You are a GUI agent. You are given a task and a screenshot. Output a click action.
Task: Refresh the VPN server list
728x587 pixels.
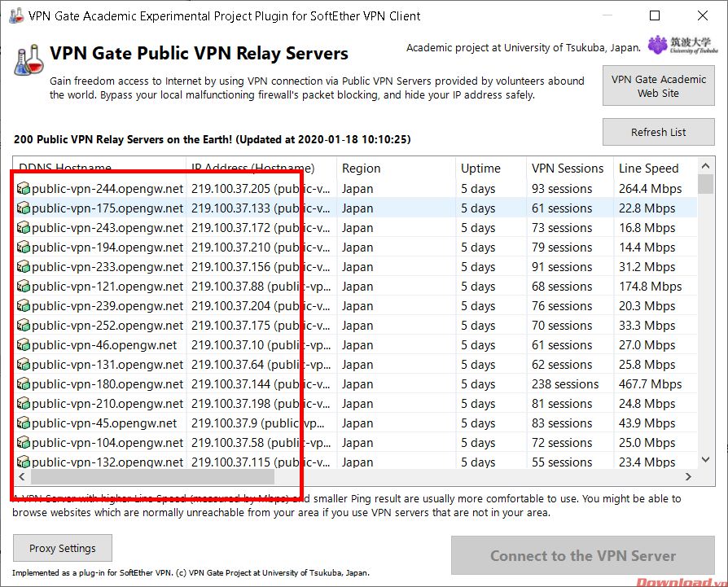(x=658, y=132)
